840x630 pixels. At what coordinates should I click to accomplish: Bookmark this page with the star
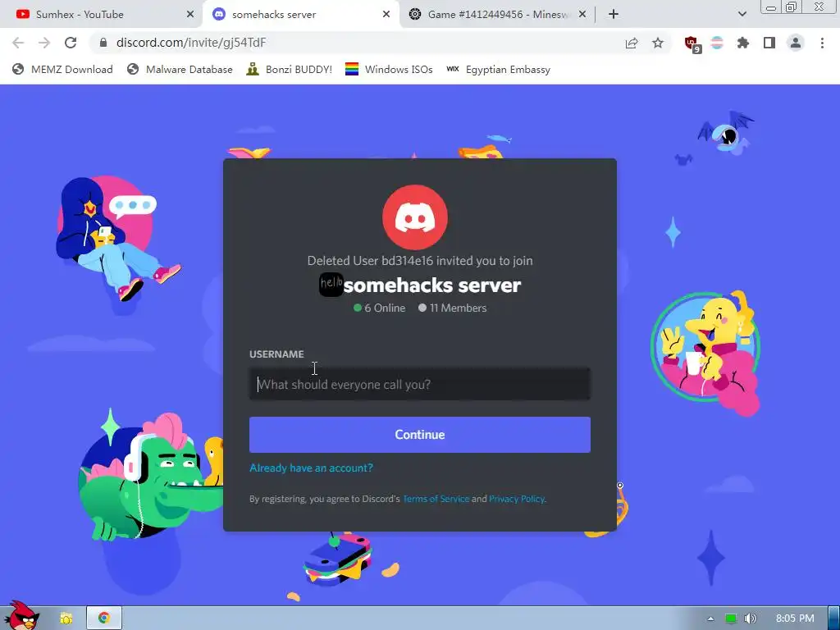[658, 43]
